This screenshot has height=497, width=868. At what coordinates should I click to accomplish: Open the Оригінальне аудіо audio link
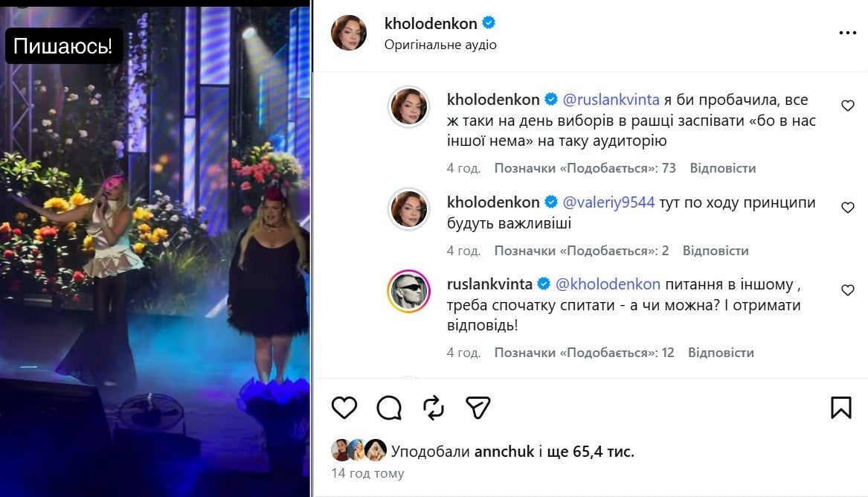(440, 45)
